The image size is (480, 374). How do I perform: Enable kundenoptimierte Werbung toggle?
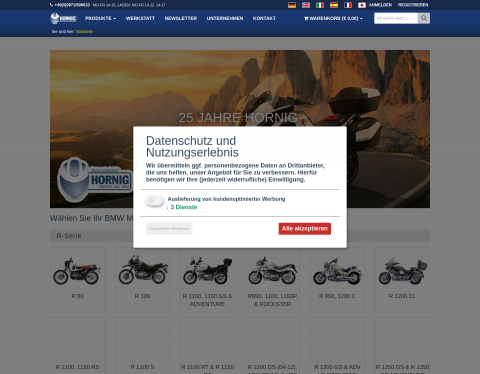point(154,200)
